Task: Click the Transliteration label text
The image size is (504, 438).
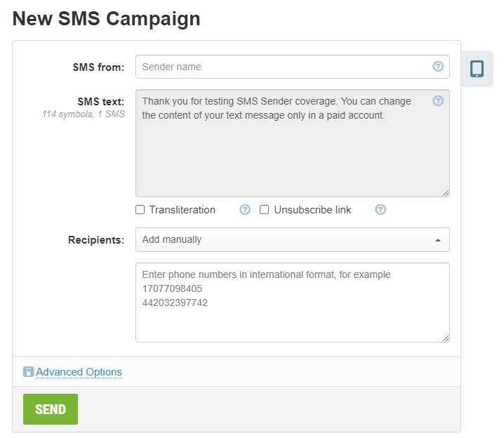Action: 183,210
